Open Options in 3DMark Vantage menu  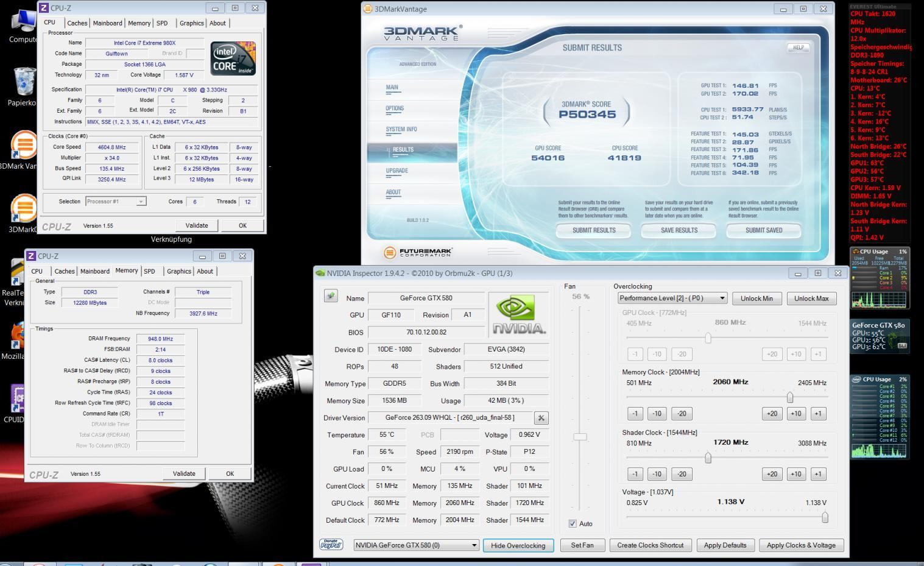click(395, 108)
